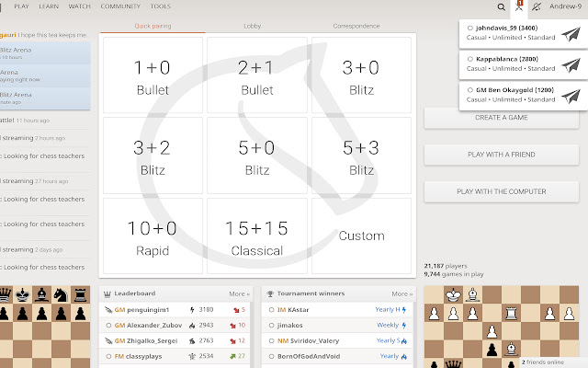
Task: Open the challenges crossed-swords icon
Action: [x=519, y=6]
